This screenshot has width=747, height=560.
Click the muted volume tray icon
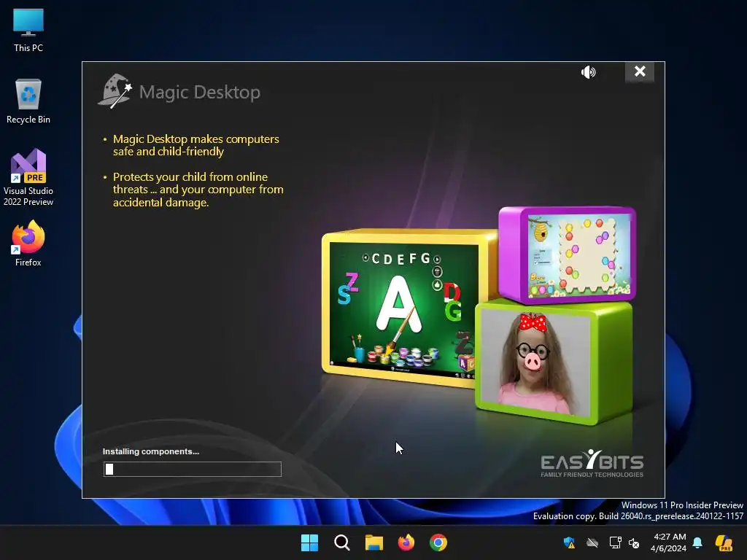pos(634,542)
